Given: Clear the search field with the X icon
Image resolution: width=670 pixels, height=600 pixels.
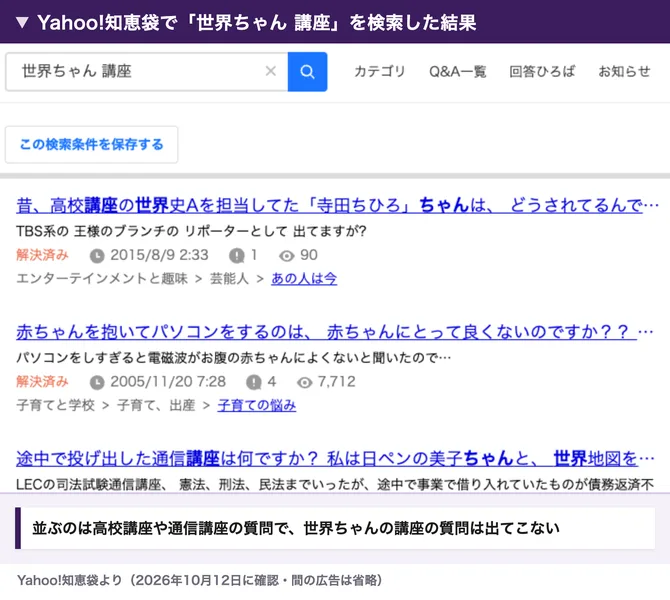Looking at the screenshot, I should (x=271, y=71).
